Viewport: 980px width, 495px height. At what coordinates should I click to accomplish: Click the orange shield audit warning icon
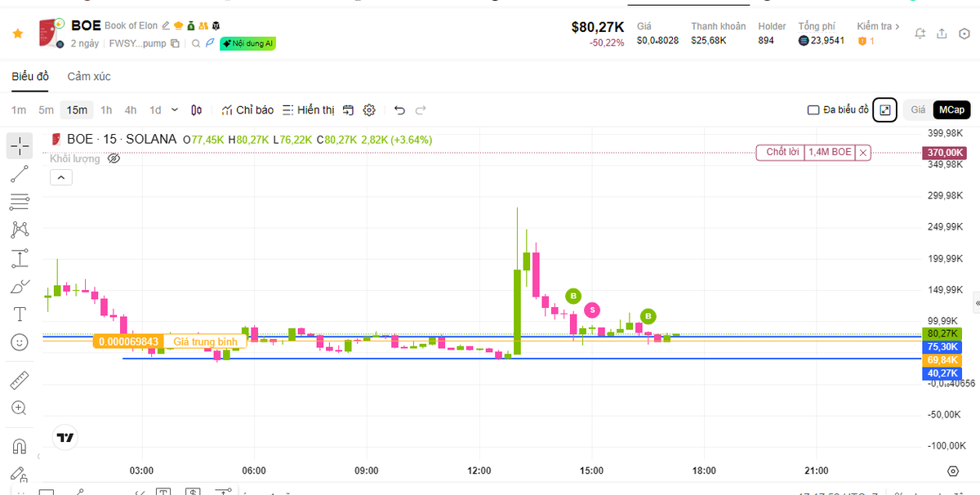click(862, 41)
